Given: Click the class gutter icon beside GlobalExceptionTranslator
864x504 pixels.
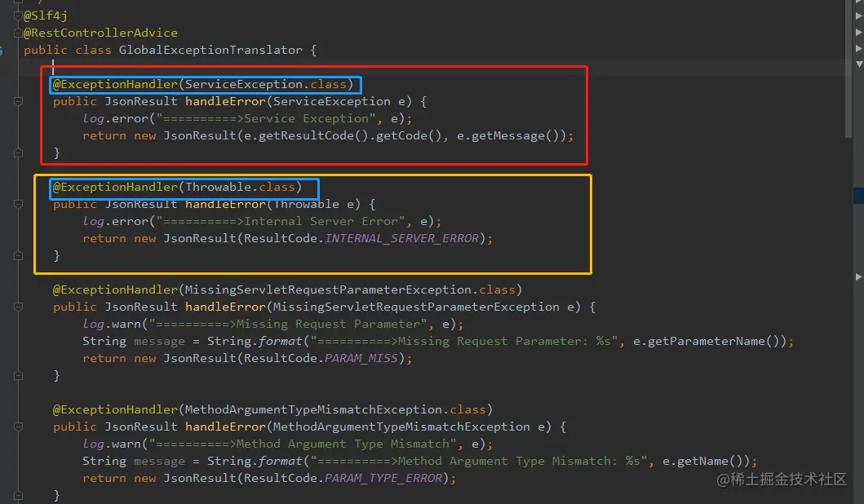Looking at the screenshot, I should (1, 51).
